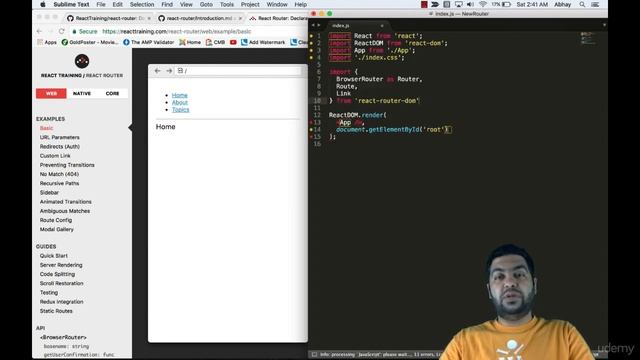Click the example preview address field
This screenshot has height=360, width=640.
coord(239,71)
